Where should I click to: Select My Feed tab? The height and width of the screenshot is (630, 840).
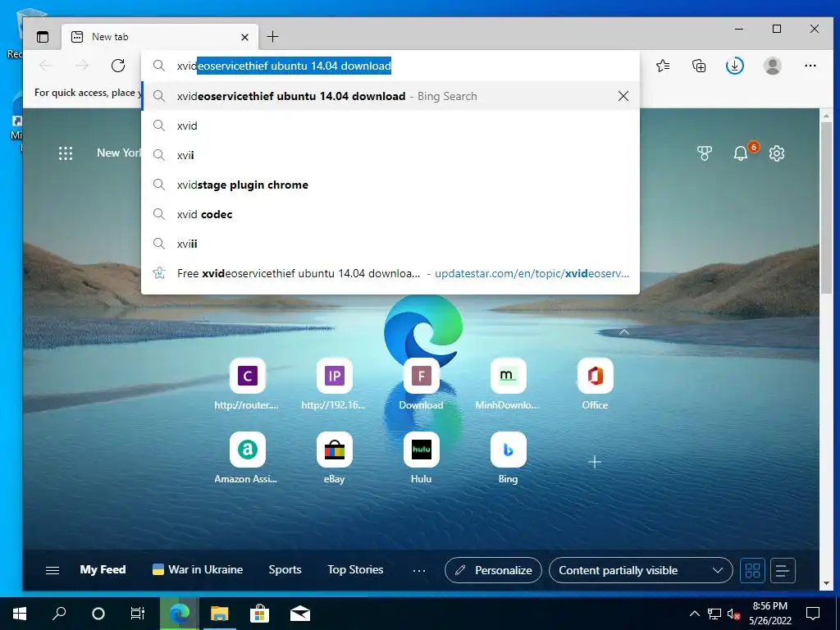pyautogui.click(x=103, y=569)
